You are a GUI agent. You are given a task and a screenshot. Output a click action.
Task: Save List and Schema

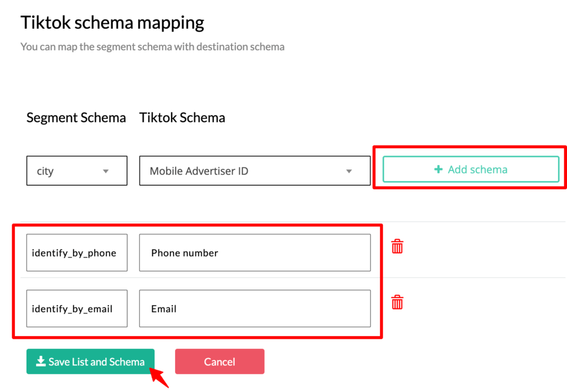point(90,361)
